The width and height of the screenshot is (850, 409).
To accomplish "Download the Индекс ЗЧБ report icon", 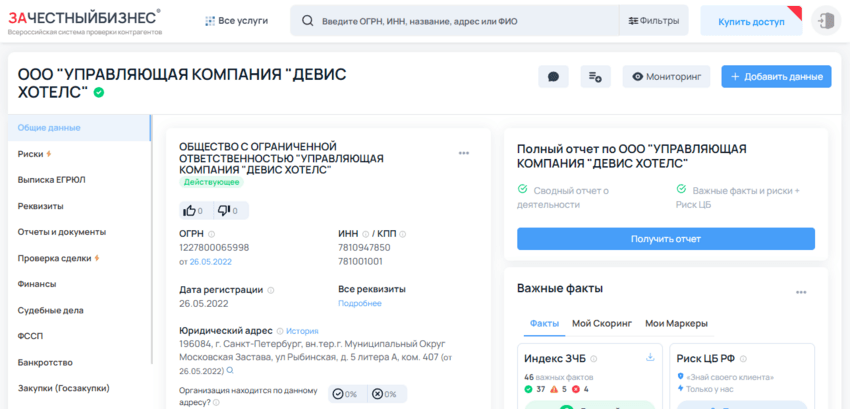I will coord(651,357).
